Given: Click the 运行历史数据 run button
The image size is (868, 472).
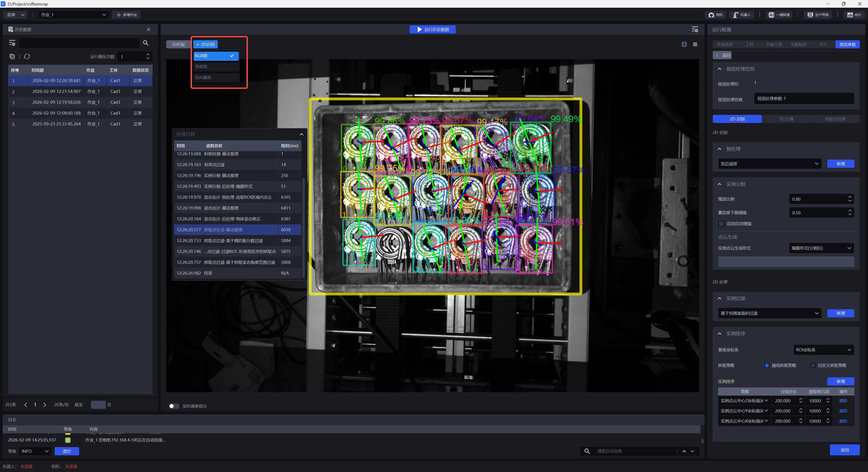Looking at the screenshot, I should click(x=432, y=29).
